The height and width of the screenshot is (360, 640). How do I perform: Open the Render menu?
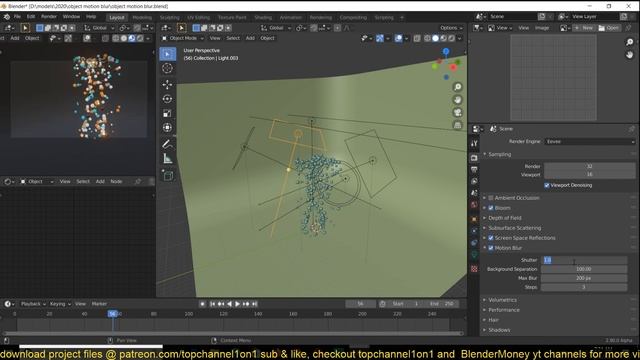49,17
